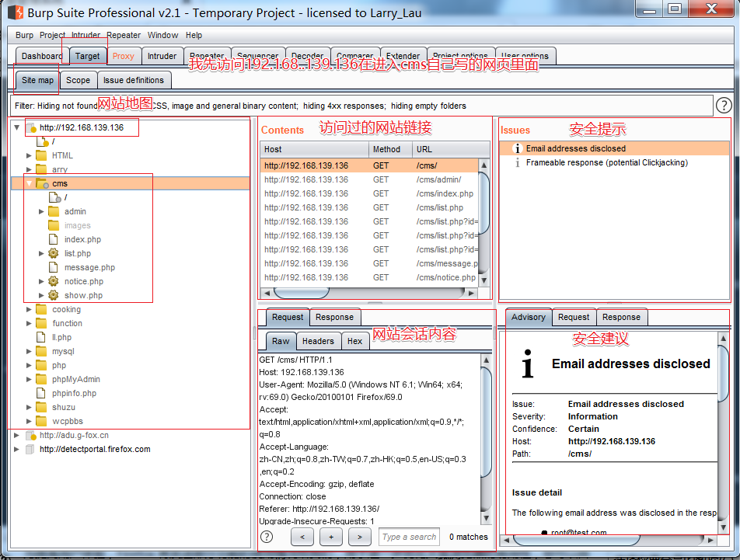Collapse the http://192.168.139.136 host node
Screen dimensions: 740x560
pyautogui.click(x=17, y=127)
